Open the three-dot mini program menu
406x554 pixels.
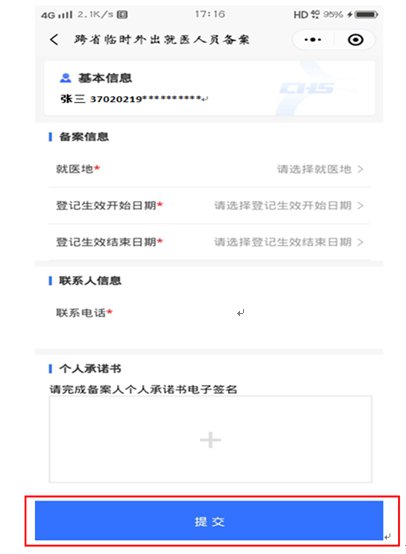313,40
